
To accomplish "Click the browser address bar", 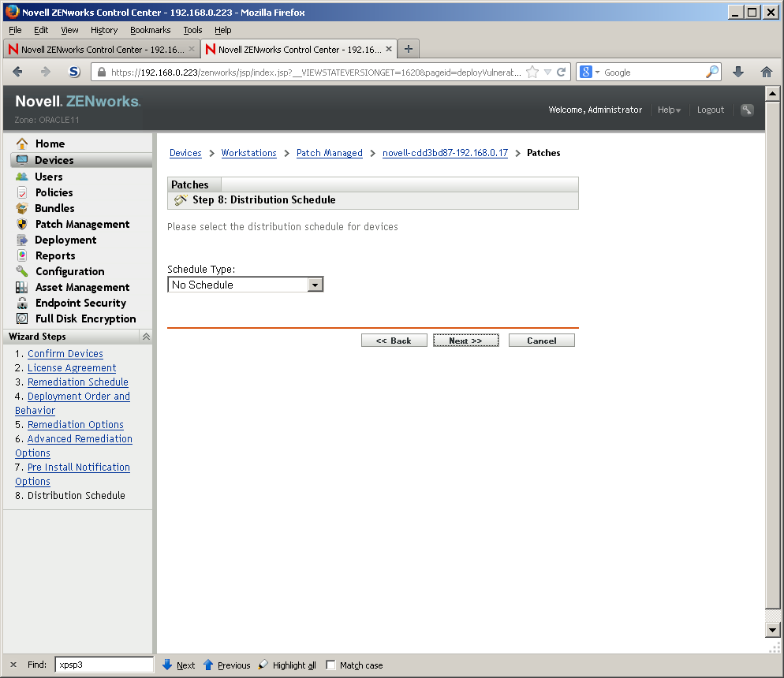I will point(315,72).
